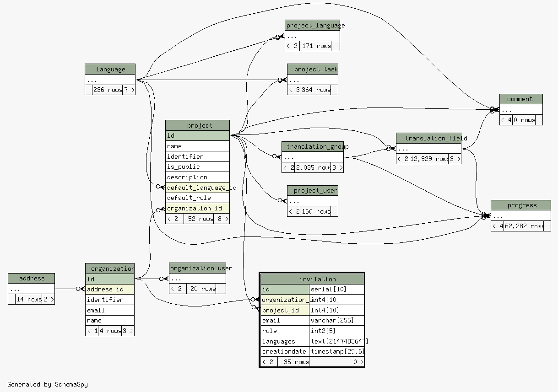
Task: Click the project_task table header
Action: [x=313, y=69]
